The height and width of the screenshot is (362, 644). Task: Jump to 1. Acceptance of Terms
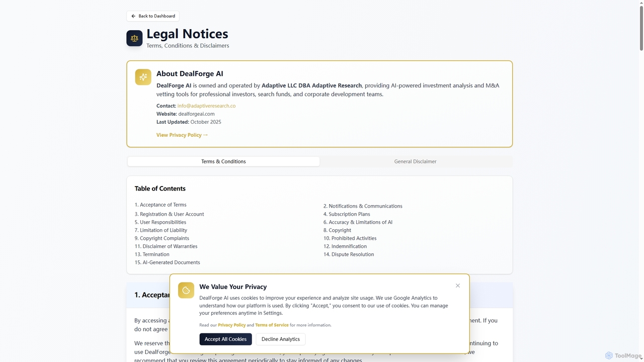160,205
